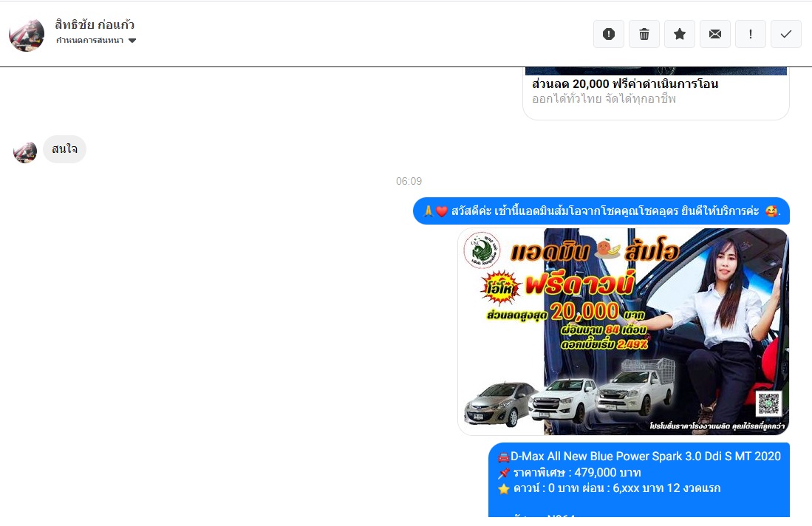This screenshot has width=812, height=526.
Task: Open ad card ส่วนลด 20,000 ฟรีค่าดำเนินการโอน
Action: click(656, 93)
